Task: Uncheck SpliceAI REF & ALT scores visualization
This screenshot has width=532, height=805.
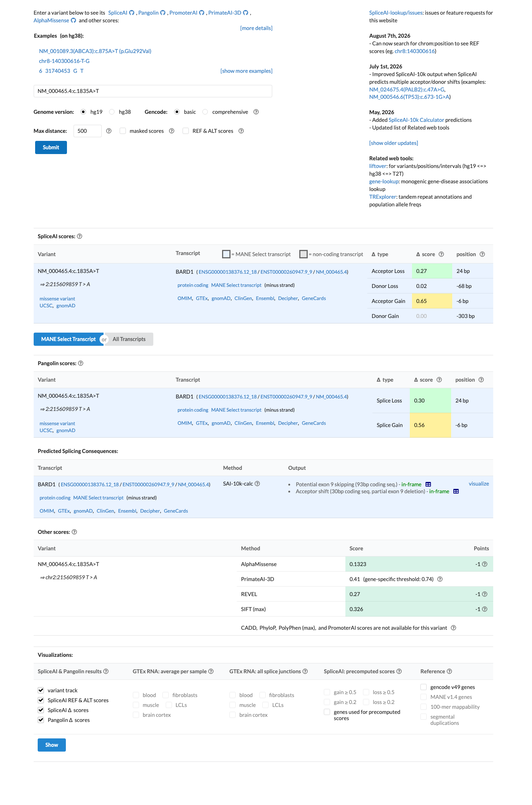Action: click(41, 700)
